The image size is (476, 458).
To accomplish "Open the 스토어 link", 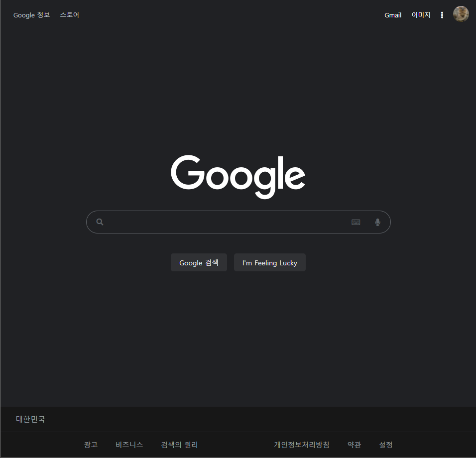I will [70, 15].
